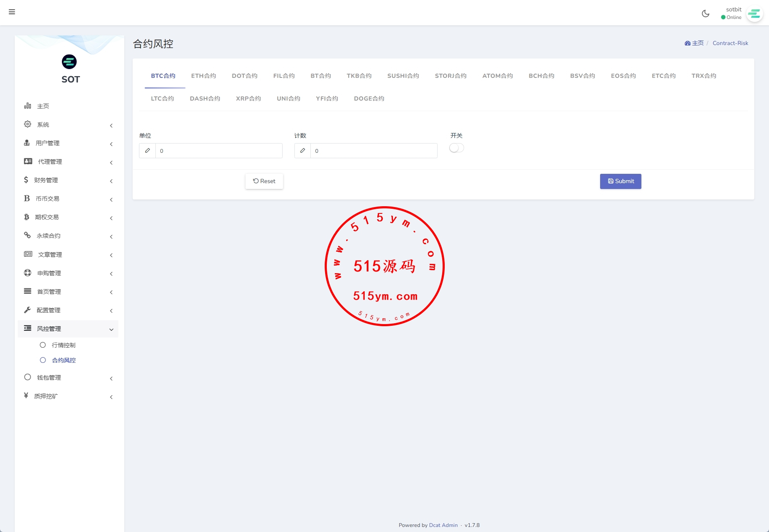Screen dimensions: 769x532
Task: Click the Reset button
Action: coord(264,181)
